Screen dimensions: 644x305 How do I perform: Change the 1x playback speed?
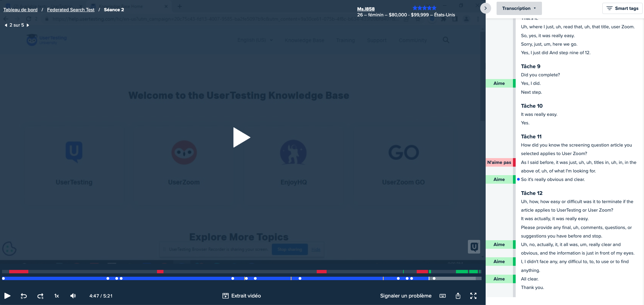click(x=57, y=296)
